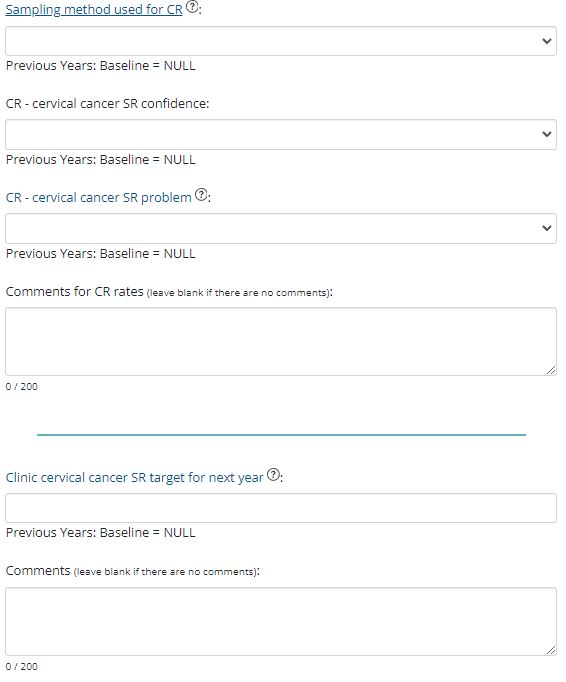This screenshot has width=566, height=682.
Task: Click chevron arrow of the SR problem select
Action: (x=547, y=228)
